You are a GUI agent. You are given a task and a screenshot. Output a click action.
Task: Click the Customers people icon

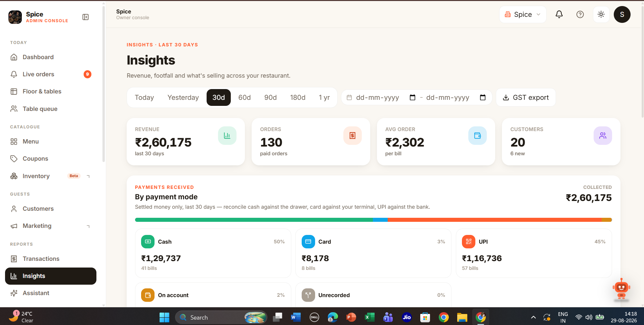[x=603, y=135]
